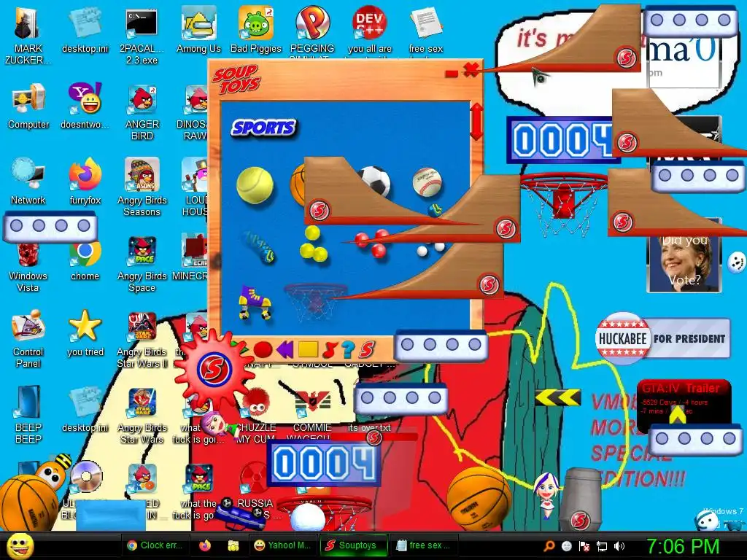Click the volume speaker tray icon
The image size is (747, 560).
click(x=619, y=546)
